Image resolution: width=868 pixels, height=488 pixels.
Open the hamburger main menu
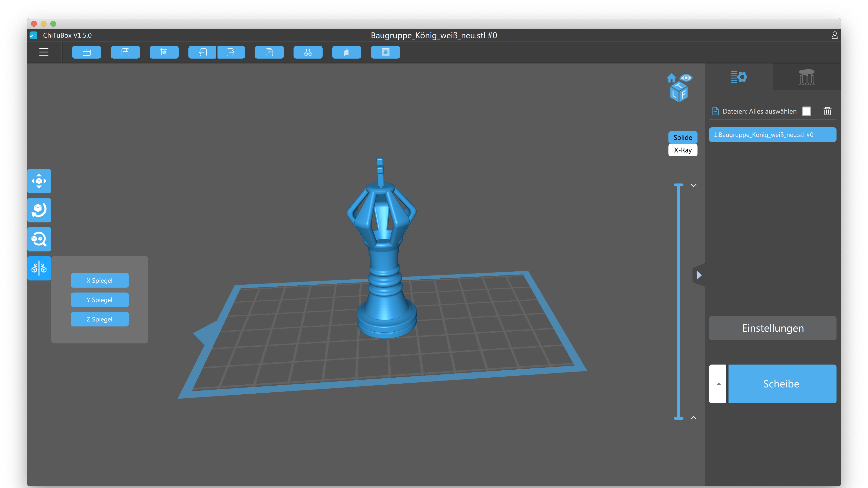[x=44, y=52]
